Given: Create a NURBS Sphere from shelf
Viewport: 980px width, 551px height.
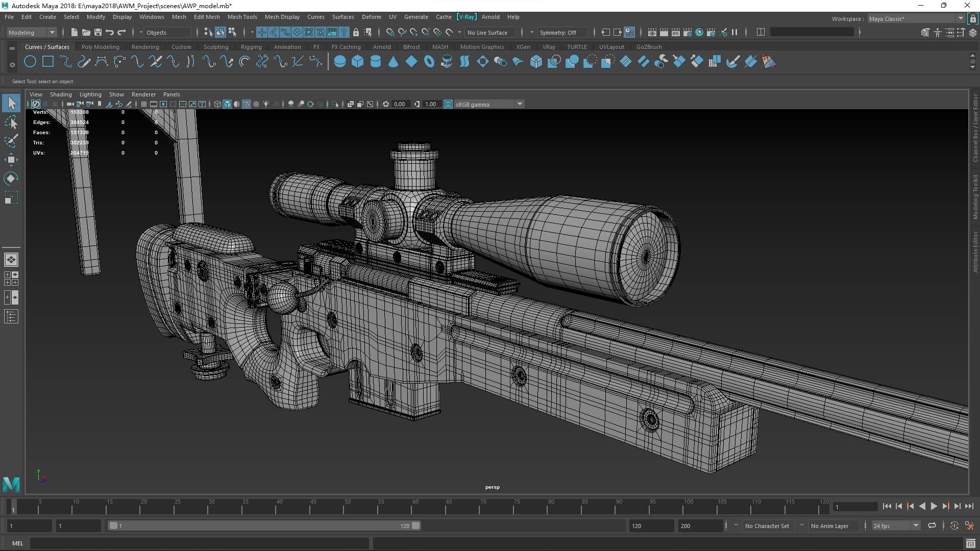Looking at the screenshot, I should pos(339,62).
